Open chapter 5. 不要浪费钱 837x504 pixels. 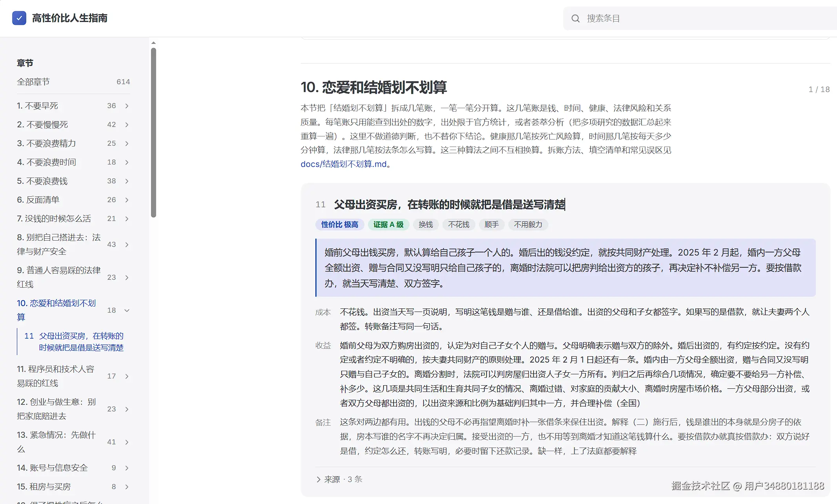pyautogui.click(x=42, y=181)
